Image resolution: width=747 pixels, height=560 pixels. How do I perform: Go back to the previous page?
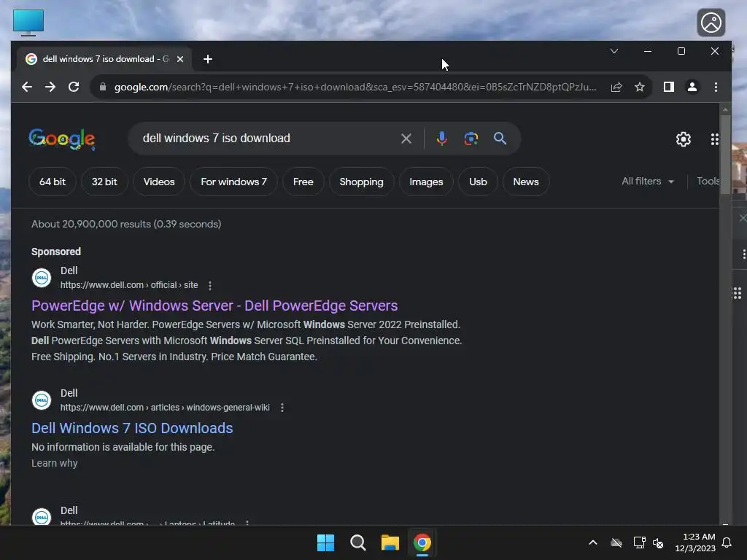click(27, 87)
